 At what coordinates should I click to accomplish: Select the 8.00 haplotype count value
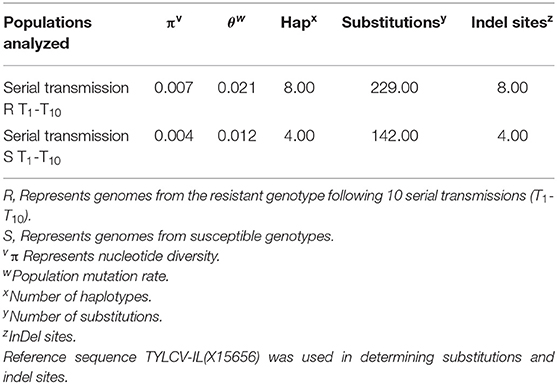(x=299, y=88)
